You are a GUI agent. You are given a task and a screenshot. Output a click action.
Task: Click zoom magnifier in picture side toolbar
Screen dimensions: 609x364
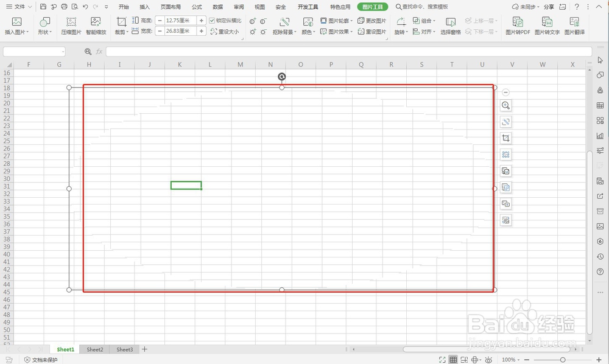pyautogui.click(x=505, y=105)
